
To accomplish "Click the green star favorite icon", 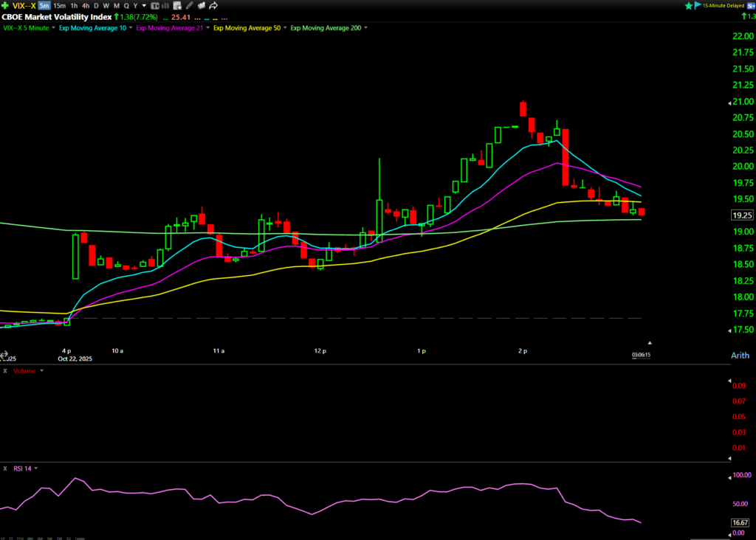I will 690,6.
